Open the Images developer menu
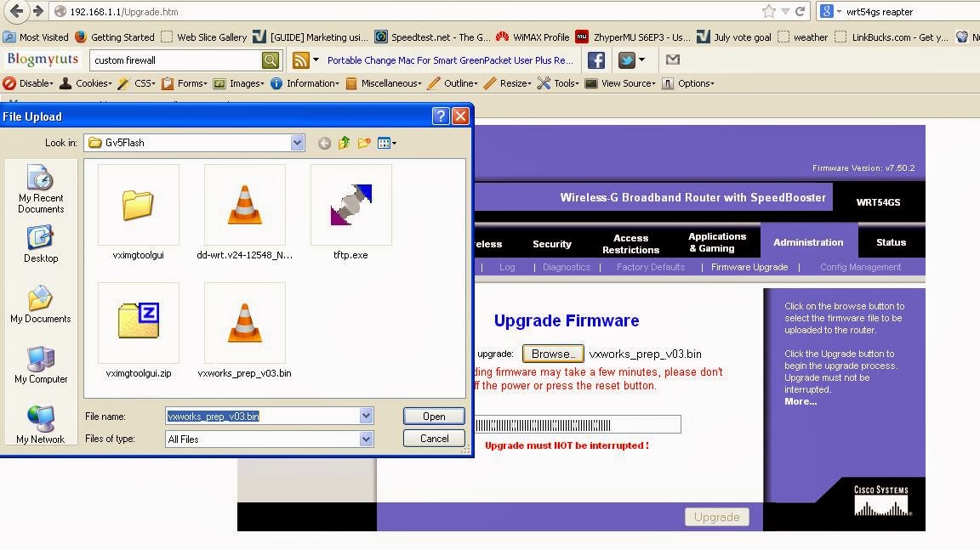 [239, 83]
